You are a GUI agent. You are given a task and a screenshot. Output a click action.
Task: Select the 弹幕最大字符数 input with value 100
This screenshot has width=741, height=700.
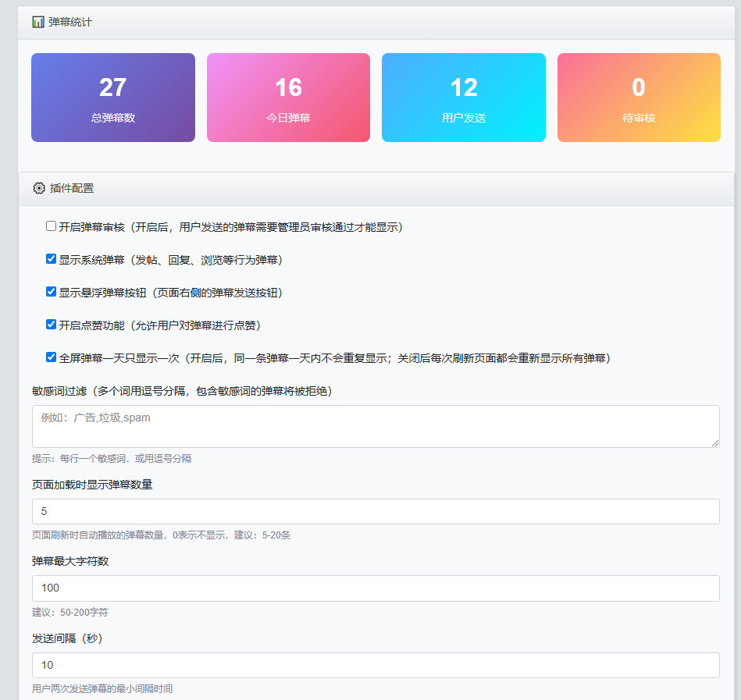click(375, 588)
